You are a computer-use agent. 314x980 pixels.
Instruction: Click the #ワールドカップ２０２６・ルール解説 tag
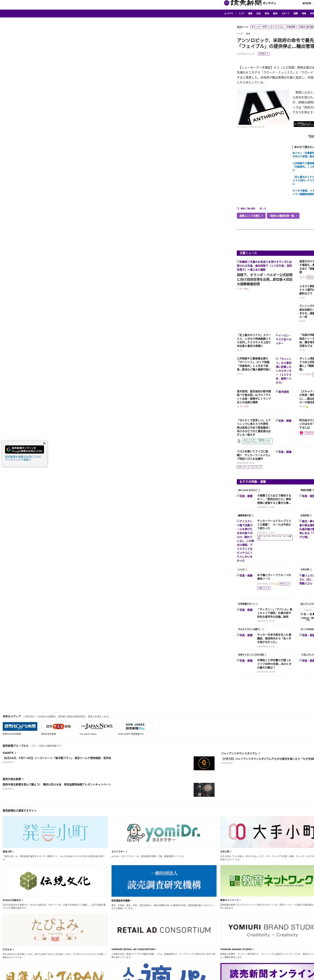275,537
